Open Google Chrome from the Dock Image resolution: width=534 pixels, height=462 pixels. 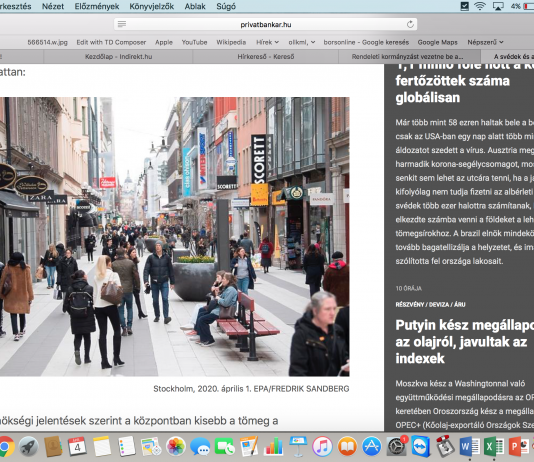pyautogui.click(x=5, y=446)
